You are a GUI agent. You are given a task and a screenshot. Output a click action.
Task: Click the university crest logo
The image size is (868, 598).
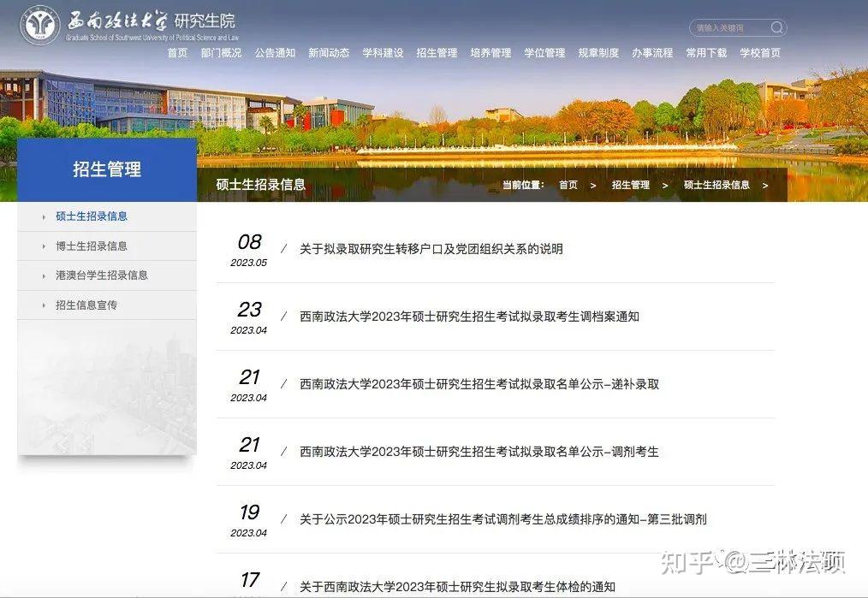click(x=39, y=26)
